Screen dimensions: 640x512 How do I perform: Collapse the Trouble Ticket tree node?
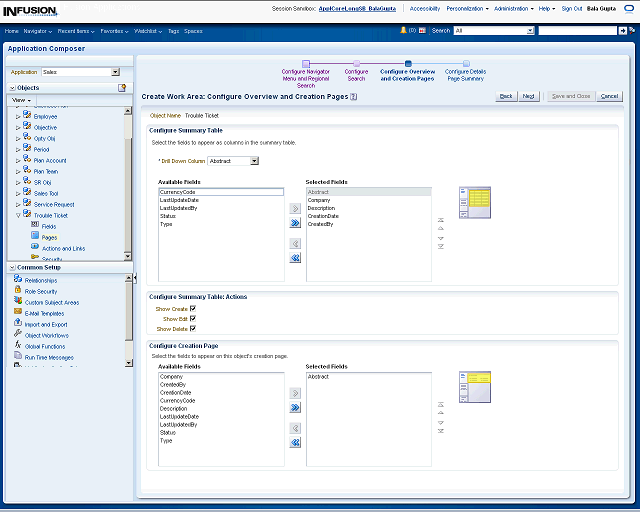tap(18, 215)
